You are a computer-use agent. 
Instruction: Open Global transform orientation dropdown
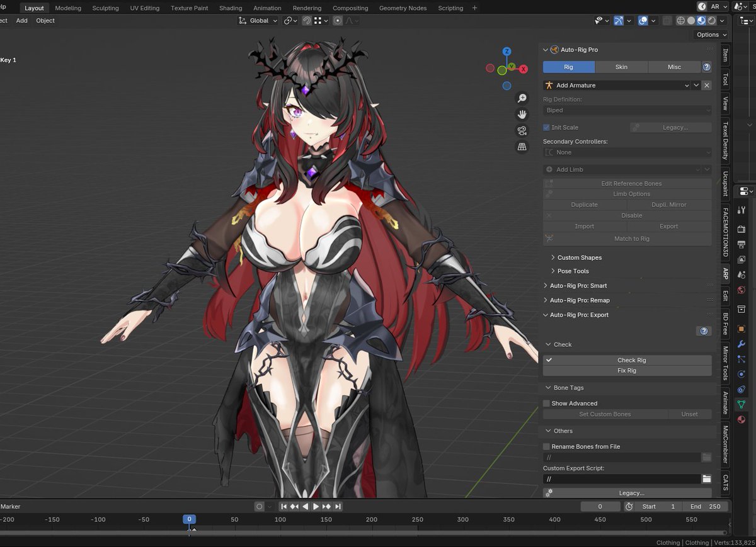point(258,21)
